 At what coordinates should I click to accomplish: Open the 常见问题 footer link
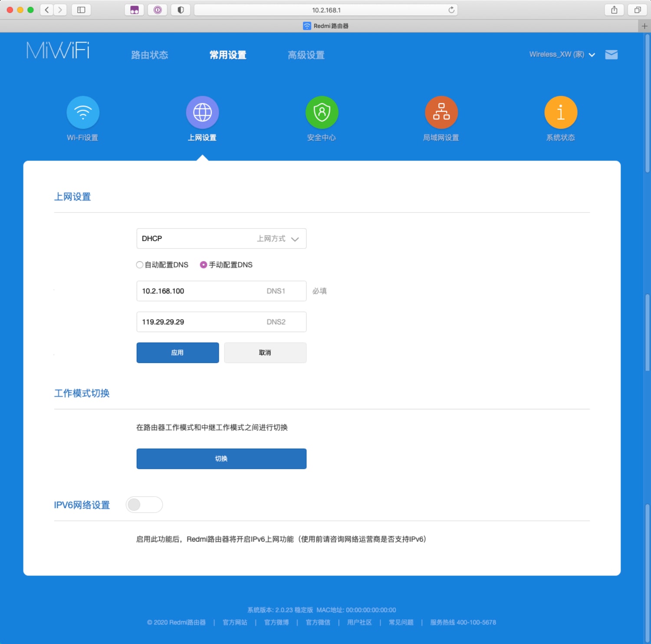point(400,622)
